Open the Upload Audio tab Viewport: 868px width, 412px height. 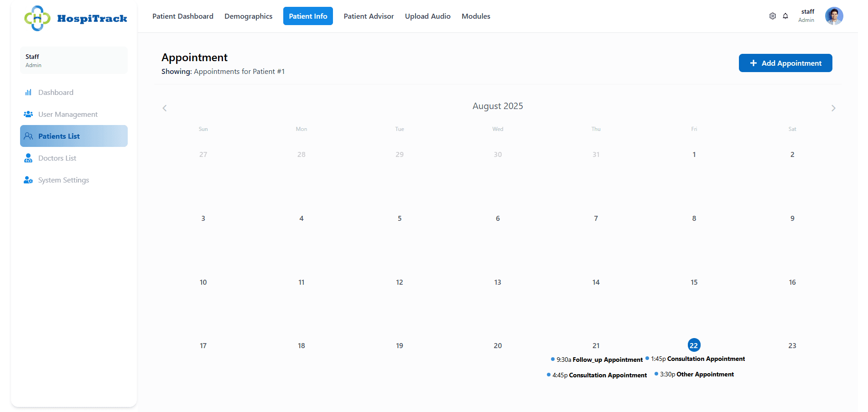coord(427,16)
